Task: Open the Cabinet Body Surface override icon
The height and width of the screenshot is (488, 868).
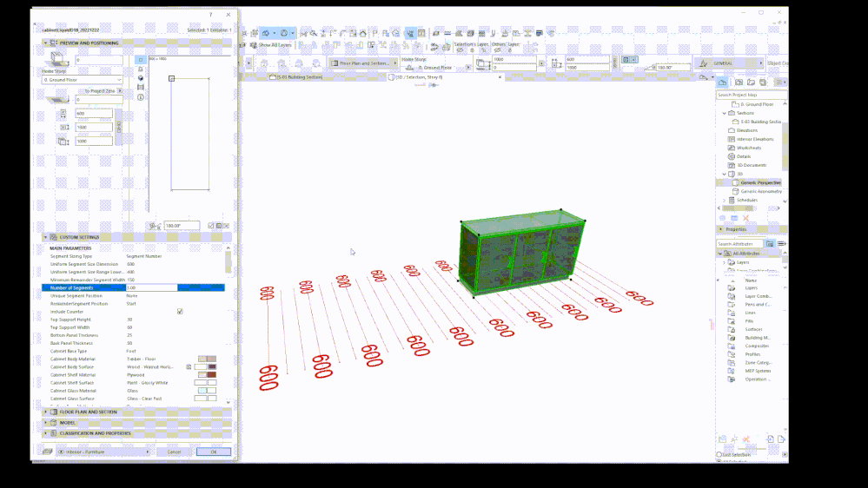Action: click(189, 366)
